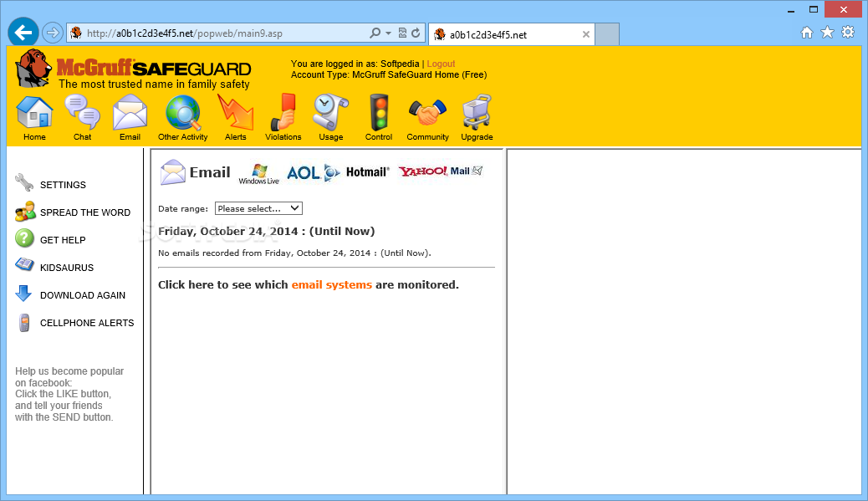Click the Logout link
Image resolution: width=868 pixels, height=501 pixels.
click(441, 64)
